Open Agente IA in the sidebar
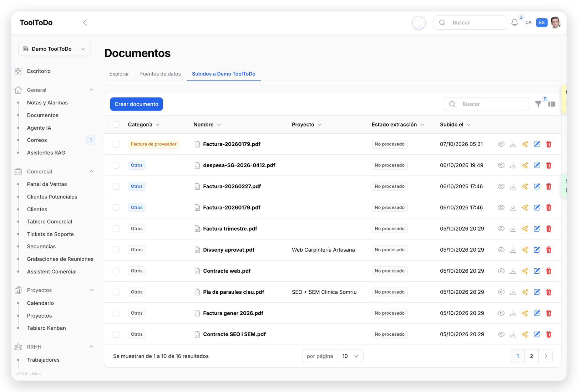This screenshot has width=578, height=392. point(39,128)
